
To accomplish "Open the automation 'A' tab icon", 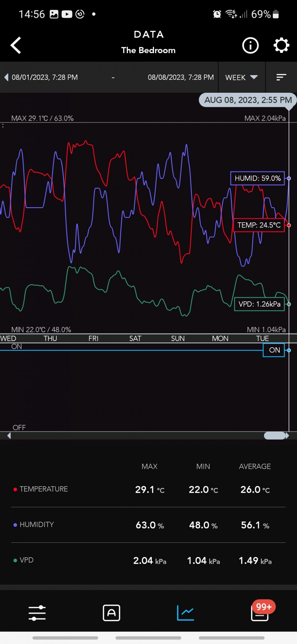I will coord(112,613).
